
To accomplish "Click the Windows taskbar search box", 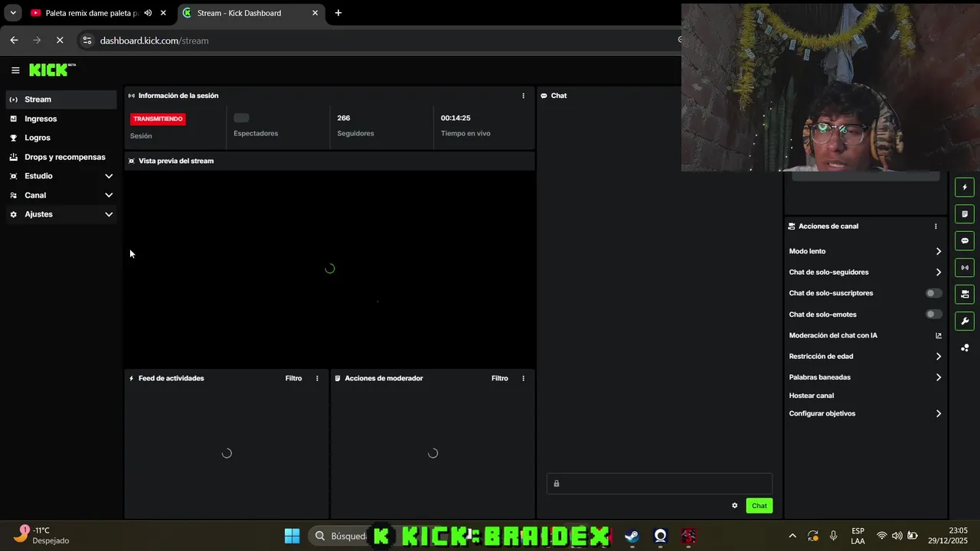I will coord(341,536).
